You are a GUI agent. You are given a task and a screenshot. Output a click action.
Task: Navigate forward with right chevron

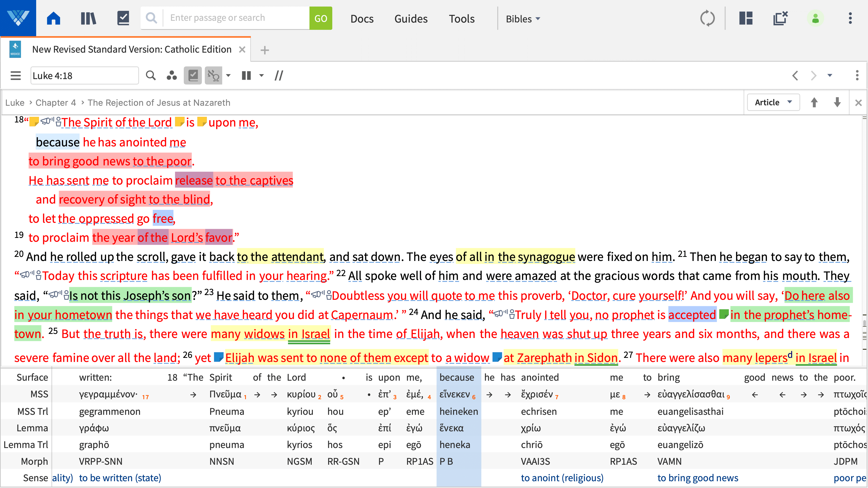point(814,75)
